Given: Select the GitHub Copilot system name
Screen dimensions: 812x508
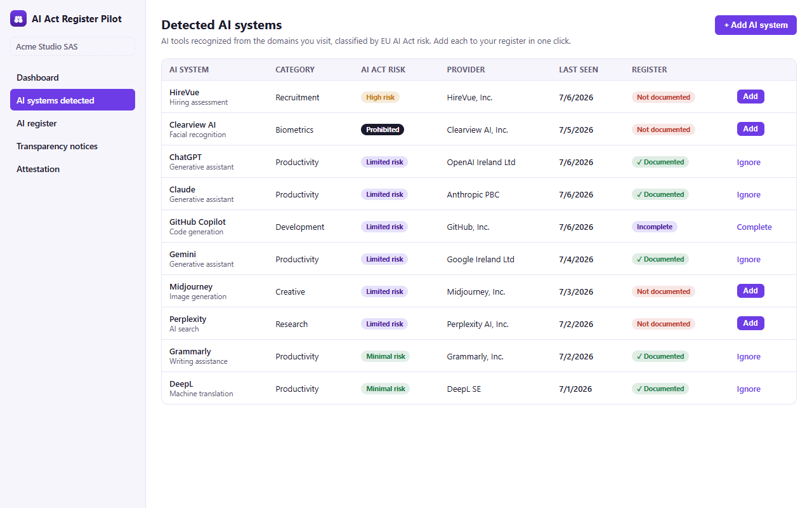Looking at the screenshot, I should tap(197, 222).
